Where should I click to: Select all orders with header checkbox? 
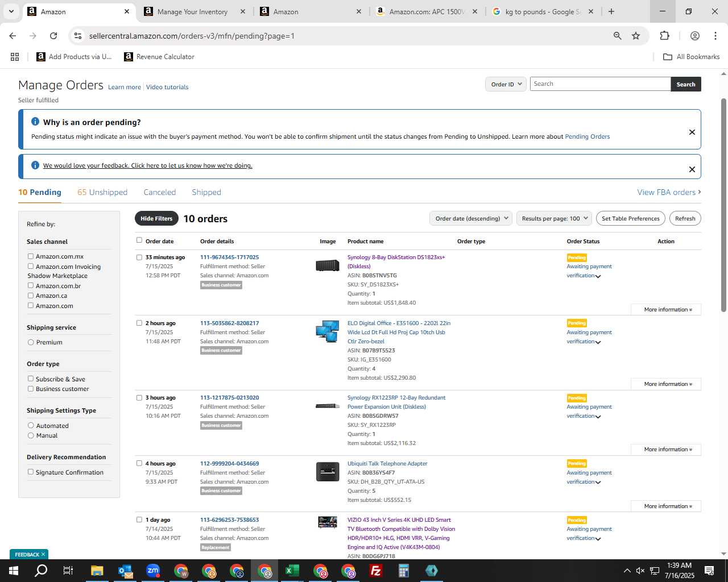(139, 240)
